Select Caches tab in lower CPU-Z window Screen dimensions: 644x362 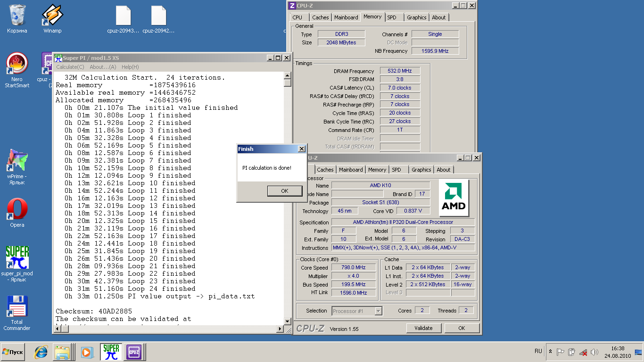coord(325,170)
